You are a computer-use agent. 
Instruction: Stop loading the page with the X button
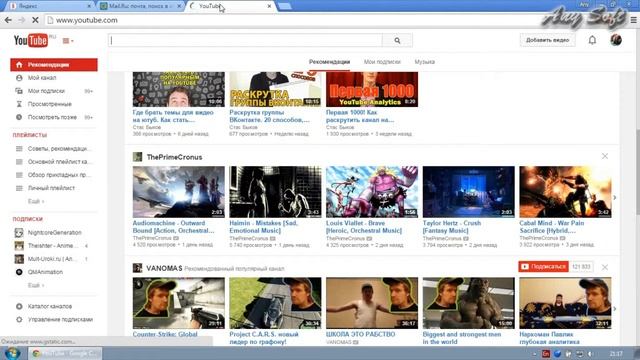click(x=35, y=20)
